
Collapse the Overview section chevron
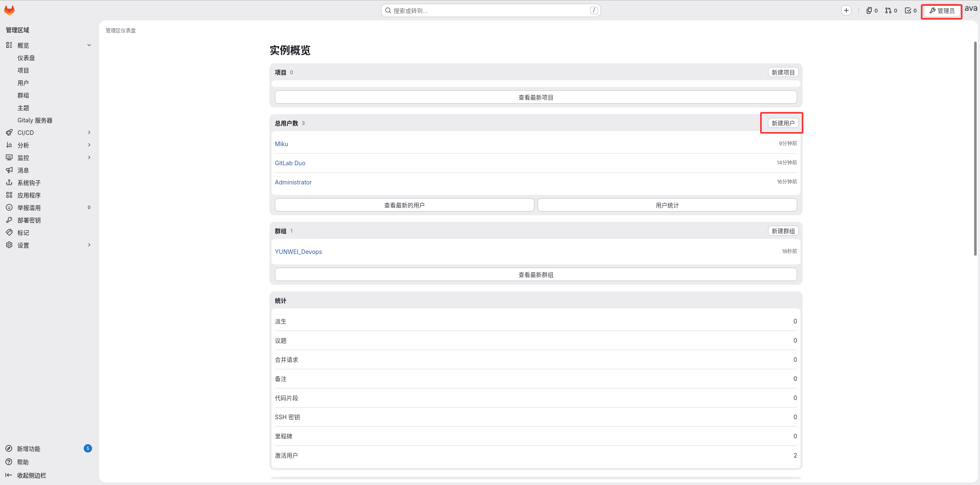tap(89, 45)
